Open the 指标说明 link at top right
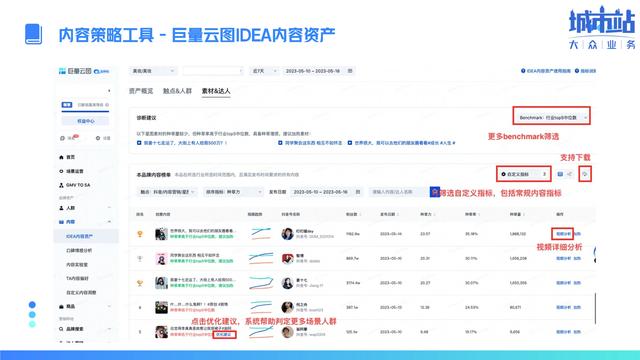The image size is (640, 360). pos(588,71)
